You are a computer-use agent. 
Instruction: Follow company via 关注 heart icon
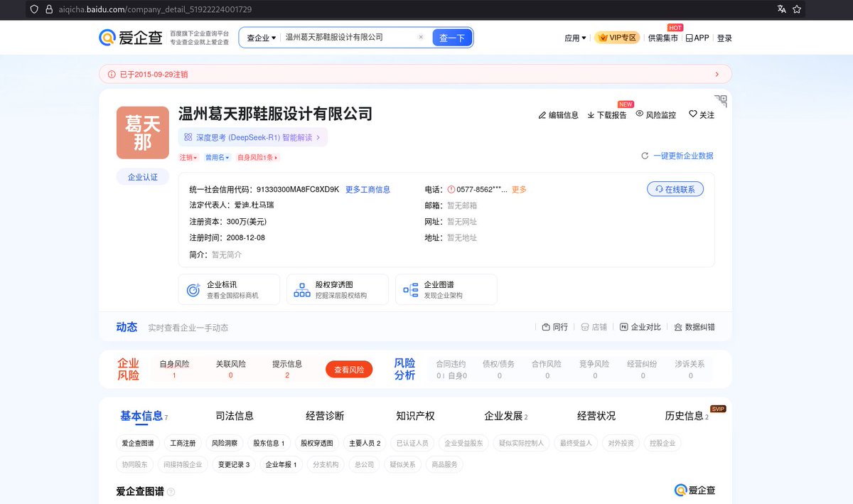tap(700, 114)
